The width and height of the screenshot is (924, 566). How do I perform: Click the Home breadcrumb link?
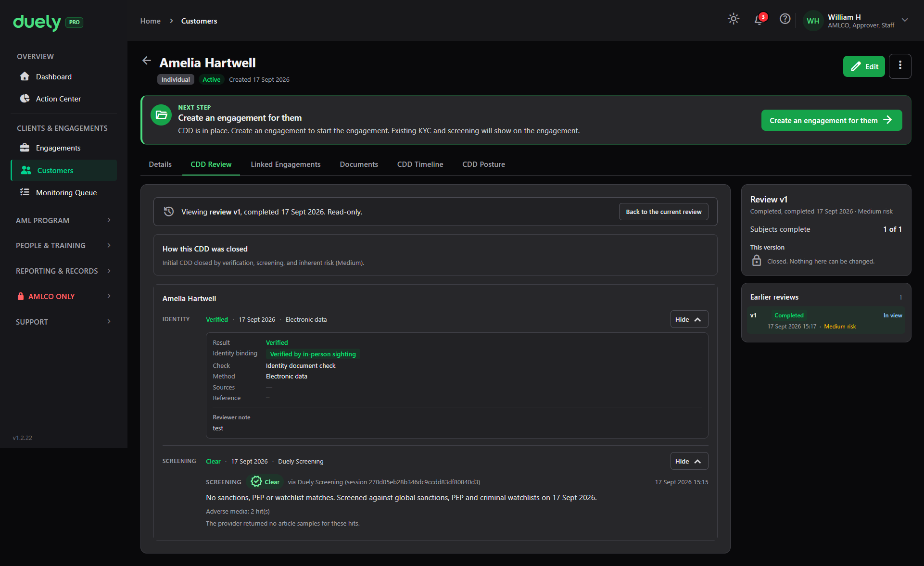click(151, 21)
